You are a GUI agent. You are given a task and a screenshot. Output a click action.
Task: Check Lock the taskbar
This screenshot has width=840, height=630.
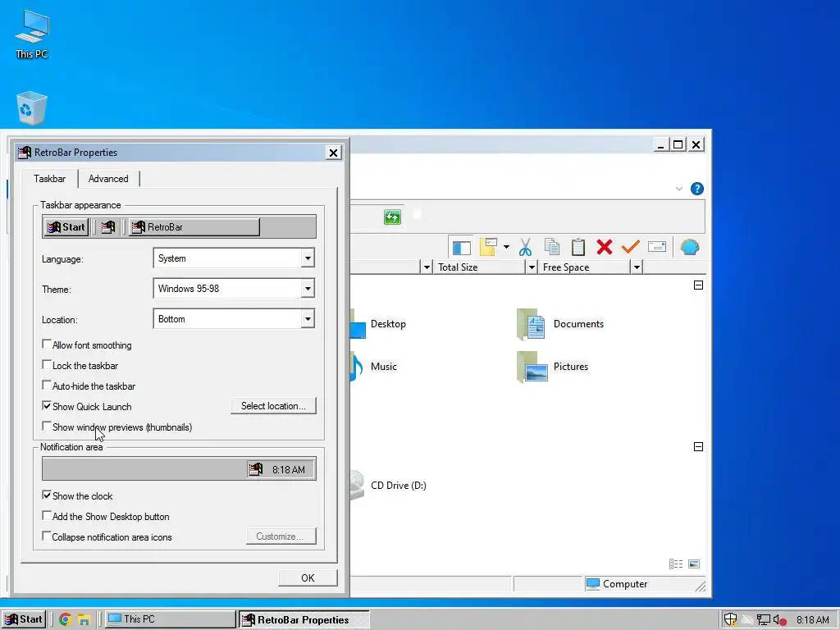(47, 365)
